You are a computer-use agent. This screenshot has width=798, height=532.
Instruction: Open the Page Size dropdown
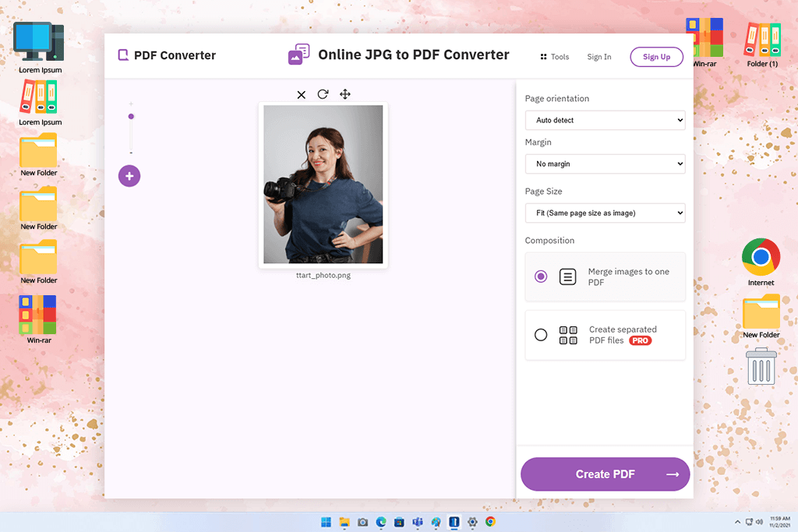click(x=605, y=213)
